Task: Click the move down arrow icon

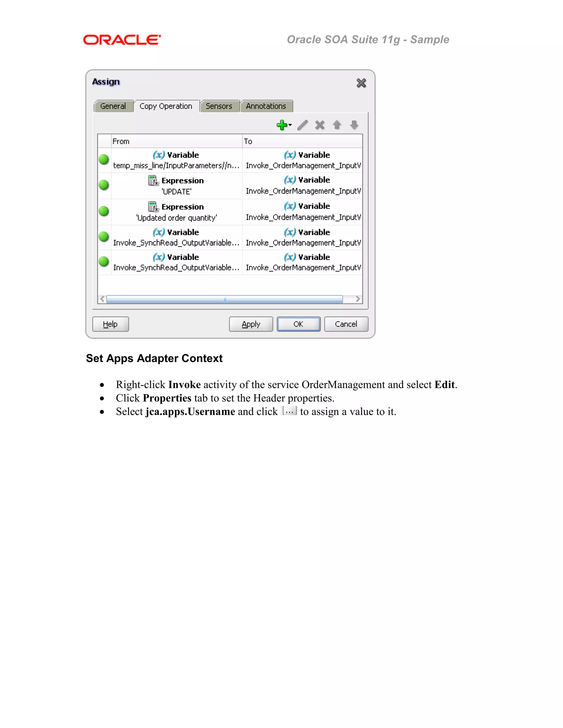Action: [x=354, y=125]
